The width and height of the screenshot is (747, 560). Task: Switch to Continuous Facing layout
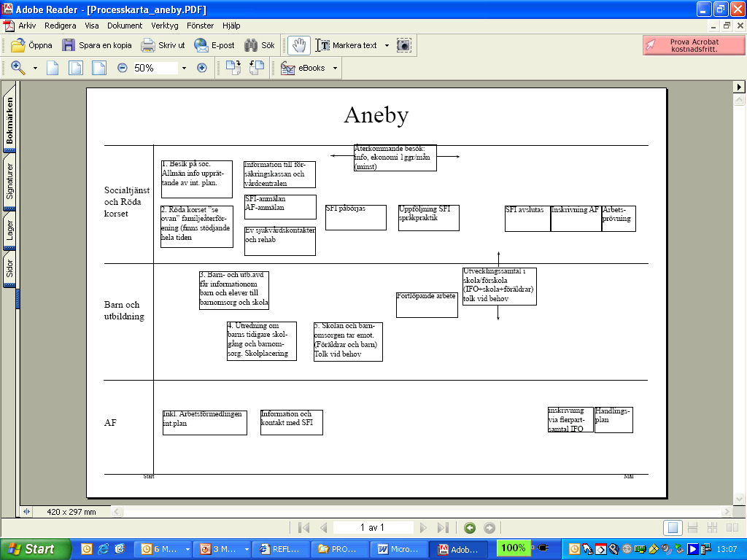click(712, 528)
